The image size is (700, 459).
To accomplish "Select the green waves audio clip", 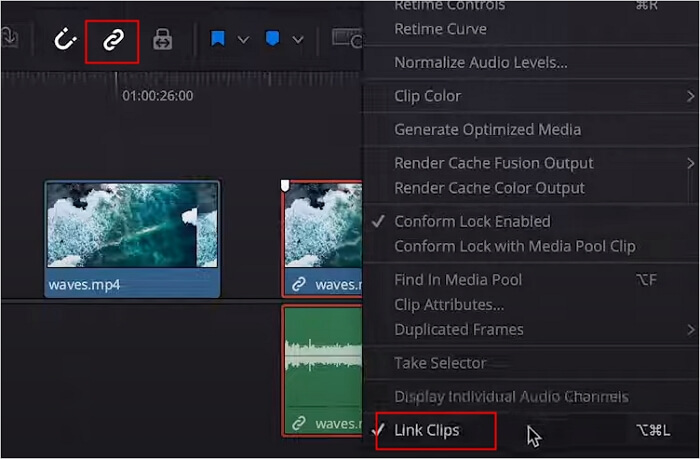I will tap(323, 371).
